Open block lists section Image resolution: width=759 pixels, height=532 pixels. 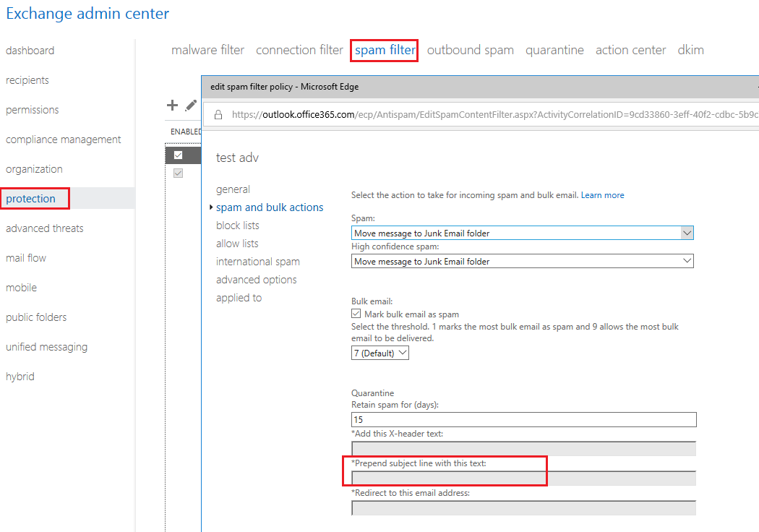tap(238, 226)
